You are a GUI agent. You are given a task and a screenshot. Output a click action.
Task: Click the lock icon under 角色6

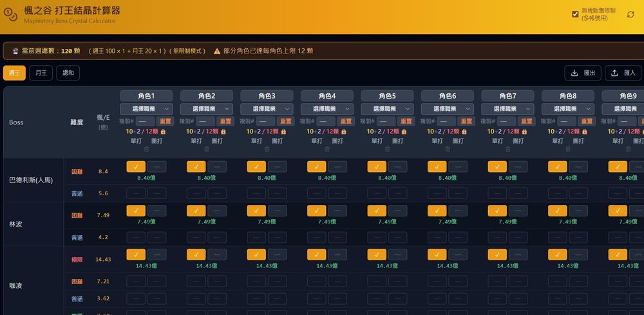tap(464, 131)
